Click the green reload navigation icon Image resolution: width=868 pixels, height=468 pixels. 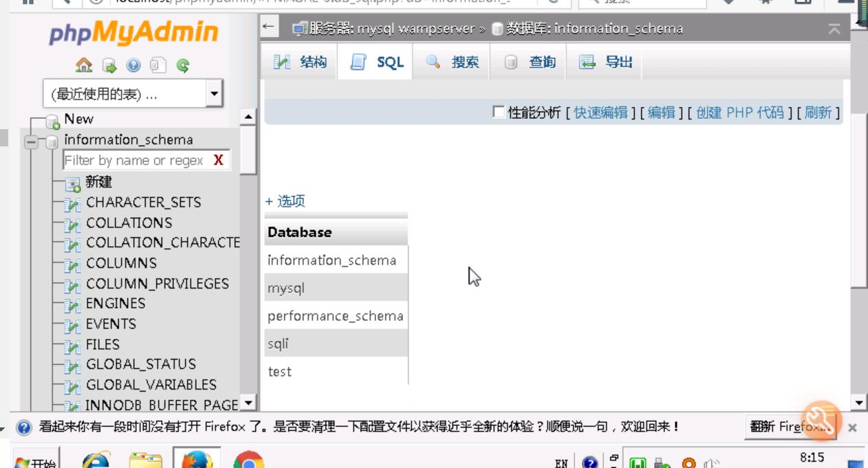[183, 65]
